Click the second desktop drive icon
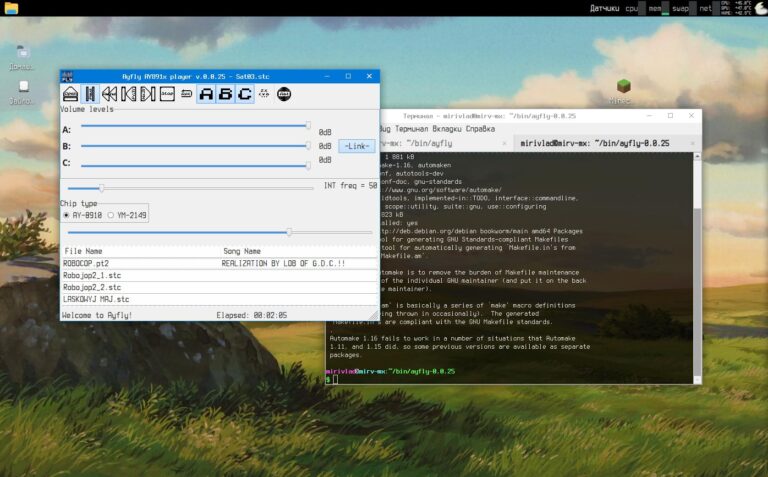Image resolution: width=768 pixels, height=477 pixels. pos(23,87)
